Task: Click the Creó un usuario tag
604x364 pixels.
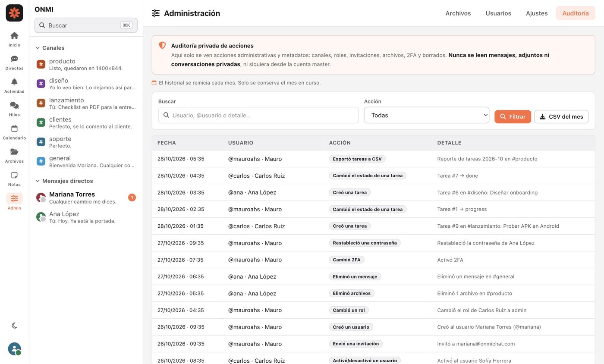Action: point(351,327)
